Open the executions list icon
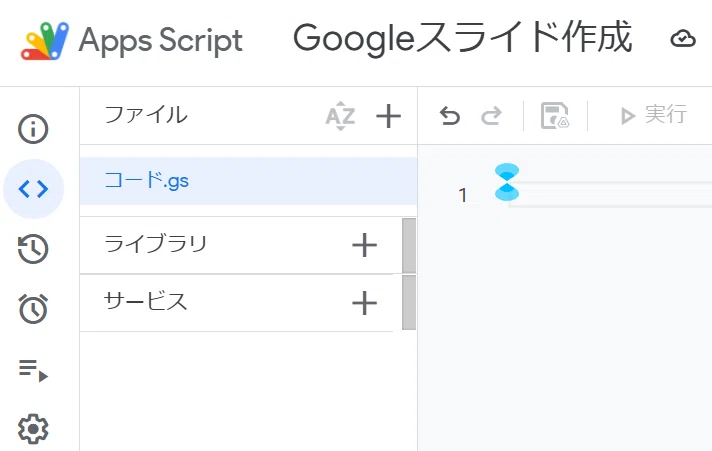 point(33,370)
